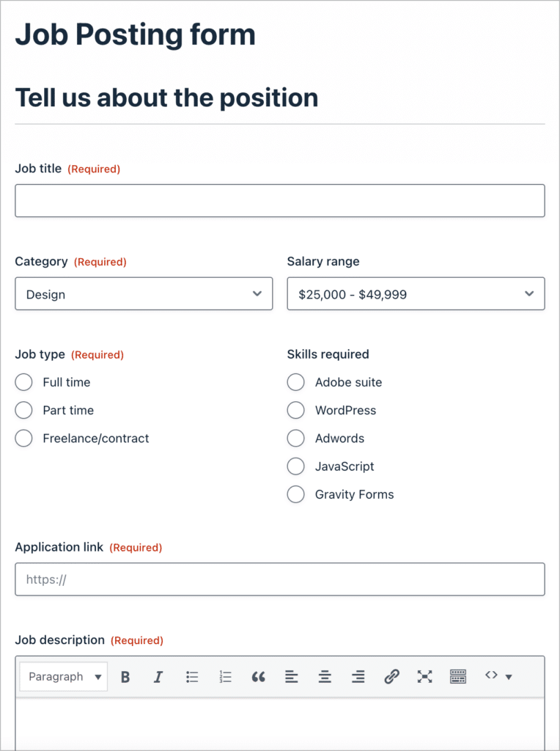Viewport: 560px width, 751px height.
Task: Align text left in the editor
Action: coord(292,677)
